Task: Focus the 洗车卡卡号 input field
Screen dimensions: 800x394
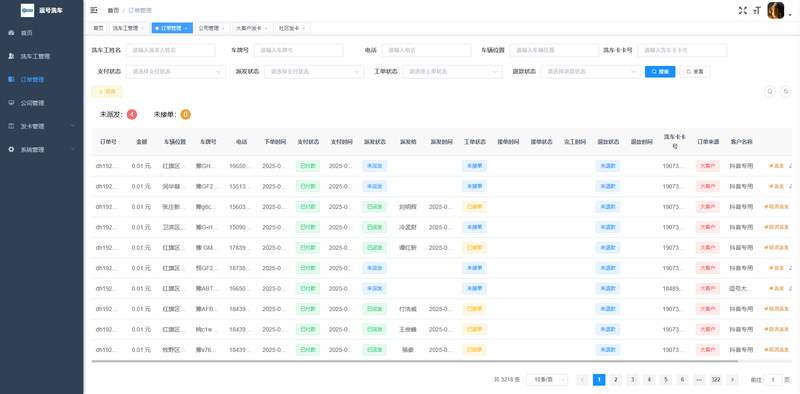Action: coord(682,50)
